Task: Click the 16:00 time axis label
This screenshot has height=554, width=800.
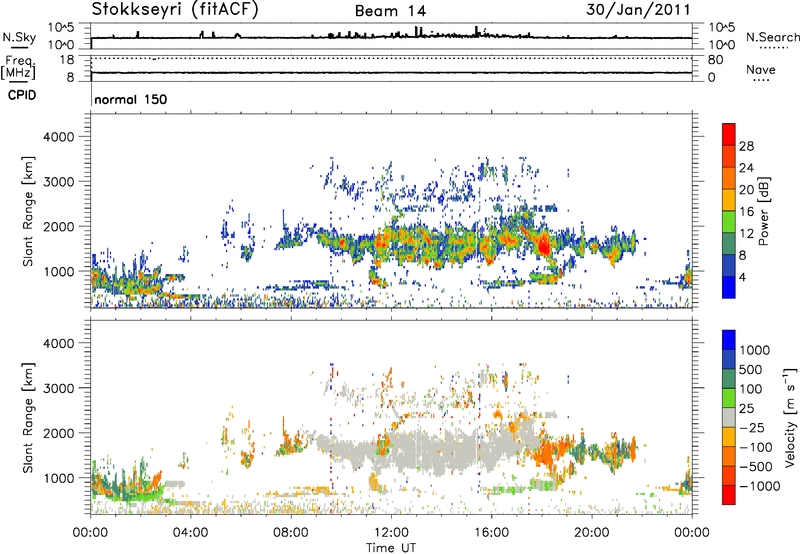Action: pyautogui.click(x=491, y=533)
